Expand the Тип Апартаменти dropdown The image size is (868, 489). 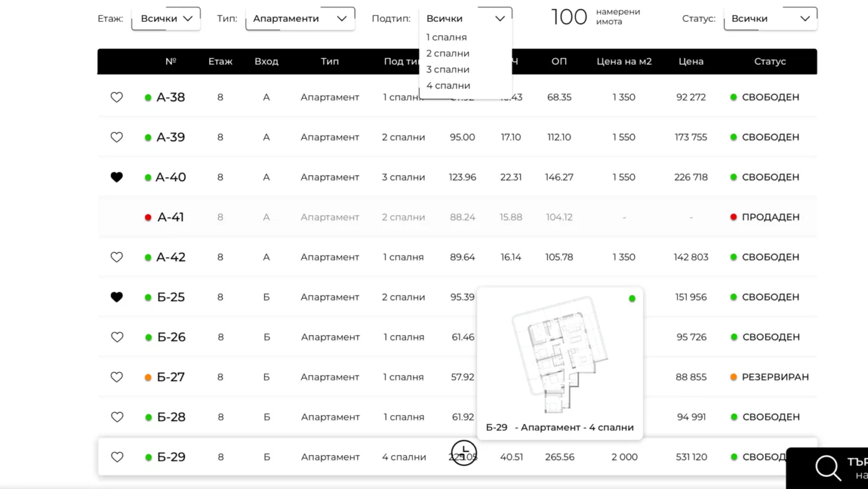[300, 19]
